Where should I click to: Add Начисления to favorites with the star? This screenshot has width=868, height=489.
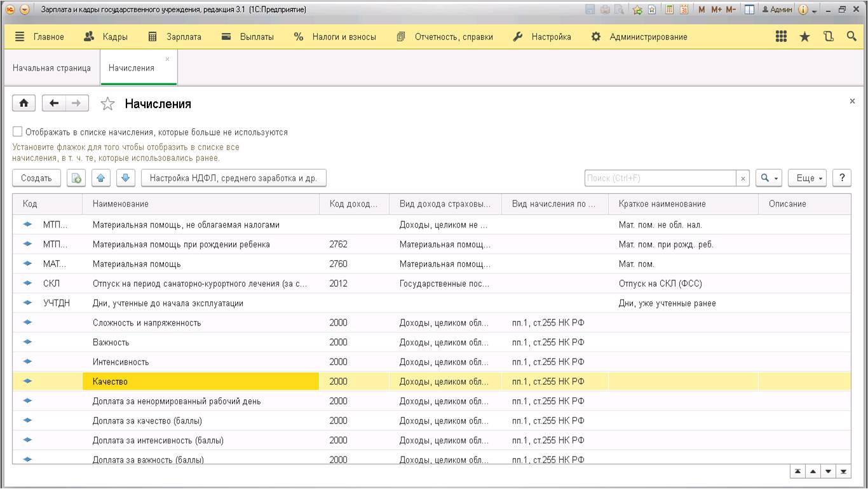[x=108, y=104]
